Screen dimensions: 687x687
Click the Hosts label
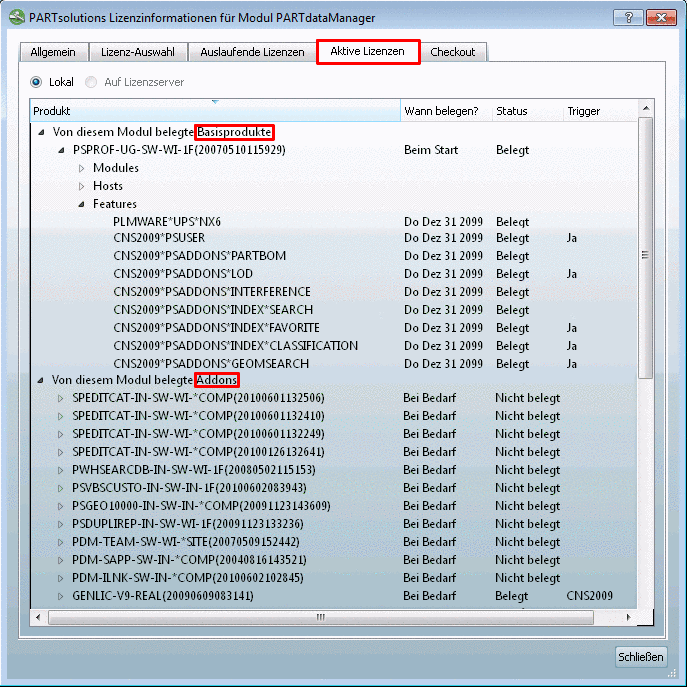108,186
